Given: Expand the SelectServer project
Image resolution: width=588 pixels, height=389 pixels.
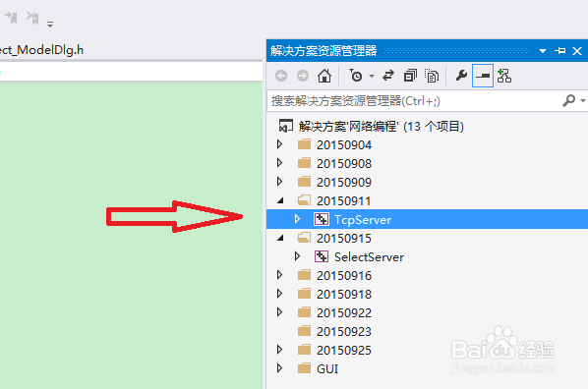Looking at the screenshot, I should click(297, 256).
